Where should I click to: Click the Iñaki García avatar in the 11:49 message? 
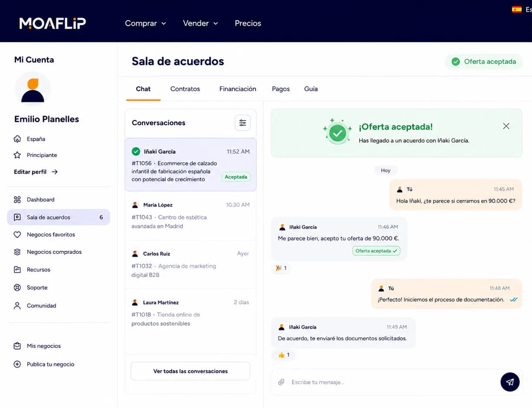click(282, 327)
